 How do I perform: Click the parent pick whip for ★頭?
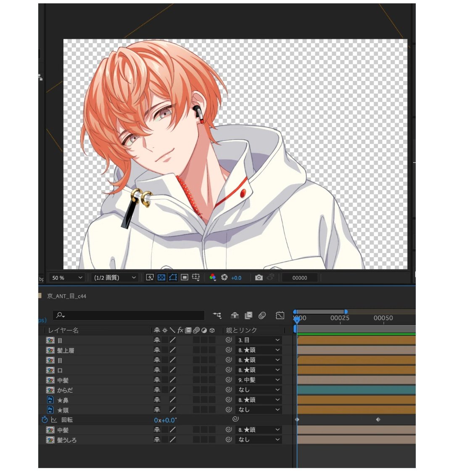click(x=229, y=410)
